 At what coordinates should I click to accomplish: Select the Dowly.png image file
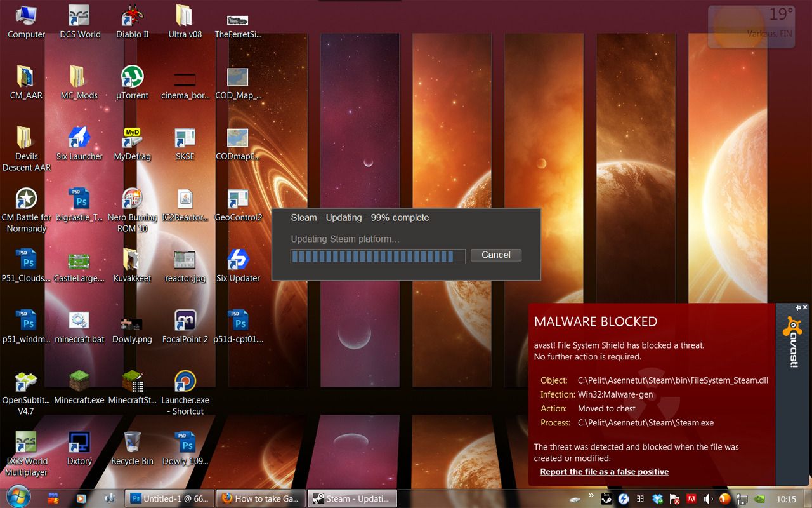tap(132, 330)
